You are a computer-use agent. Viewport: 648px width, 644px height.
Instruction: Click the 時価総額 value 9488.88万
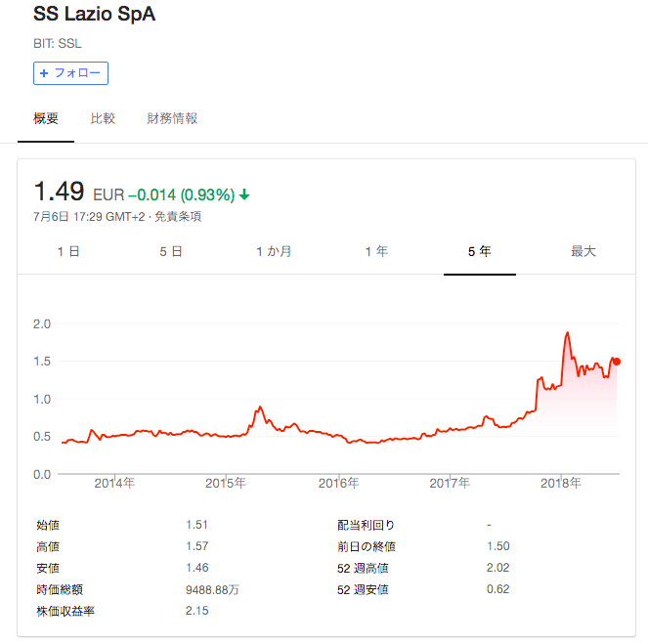point(212,589)
